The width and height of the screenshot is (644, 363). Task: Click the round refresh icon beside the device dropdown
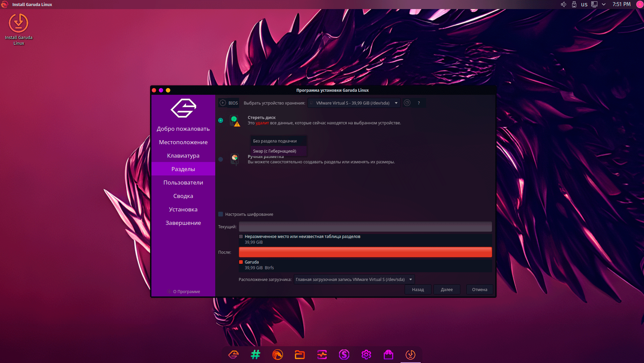coord(407,103)
